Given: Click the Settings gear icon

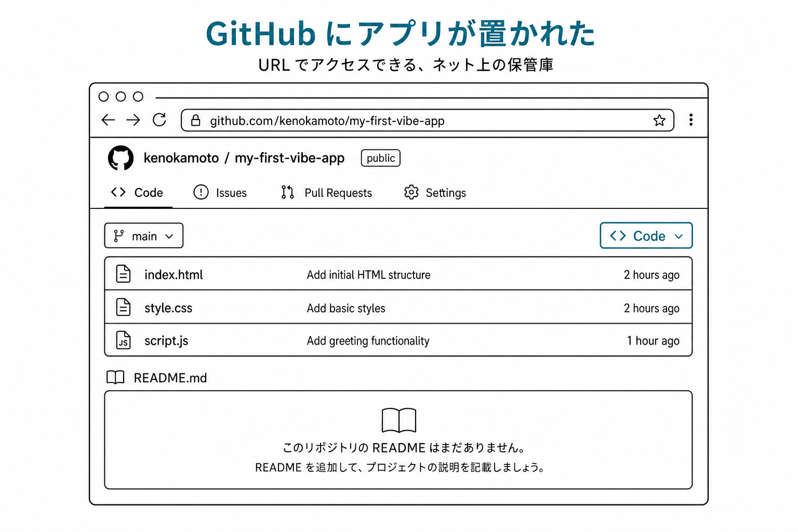Looking at the screenshot, I should pos(411,192).
